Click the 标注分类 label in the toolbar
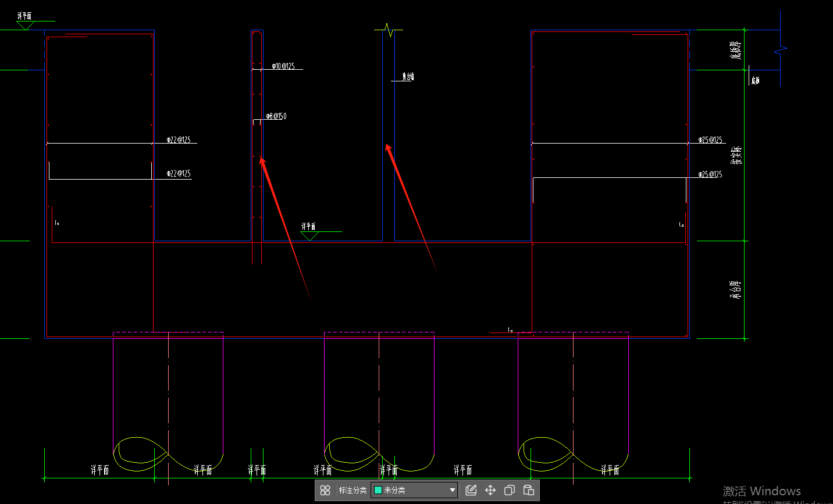The image size is (833, 504). [353, 490]
